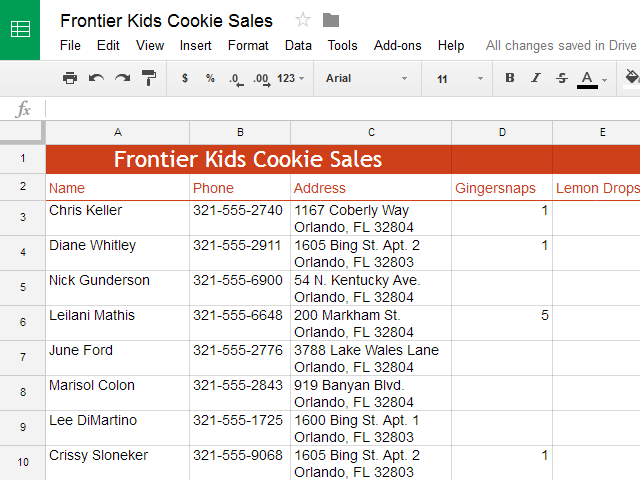Open the Arial font dropdown
Image resolution: width=640 pixels, height=480 pixels.
coord(366,78)
